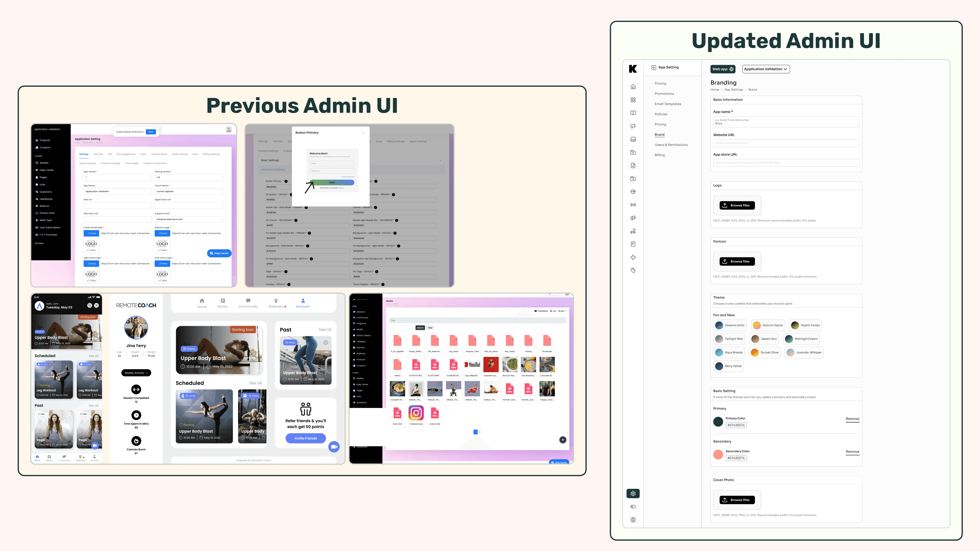Open the Home icon in Updated Admin sidebar
Image resolution: width=980 pixels, height=551 pixels.
(x=633, y=87)
